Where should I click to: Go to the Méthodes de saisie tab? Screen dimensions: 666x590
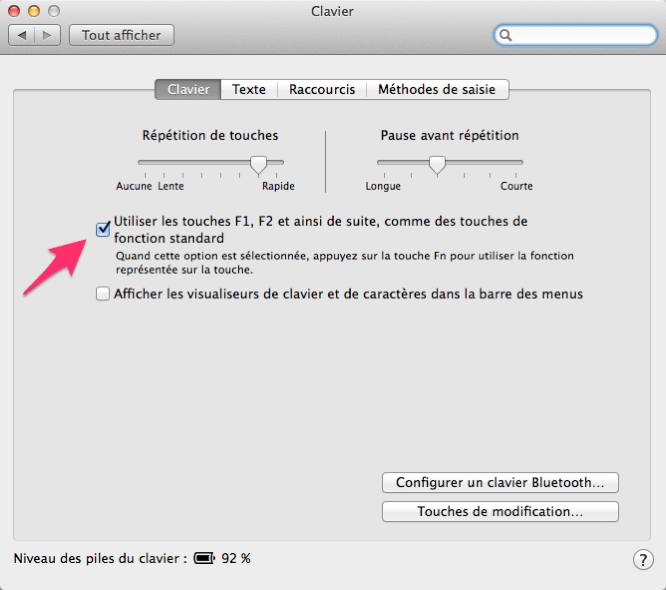coord(438,89)
